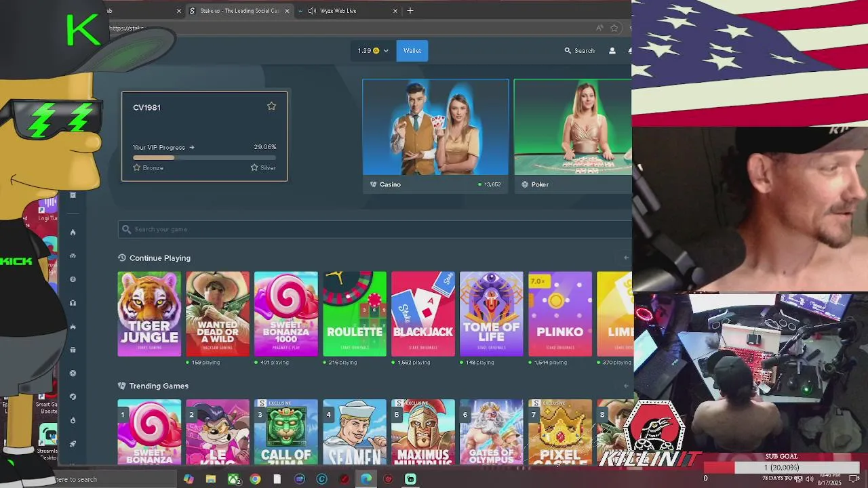Click the Search your game field
Screen dimensions: 868x488
[374, 229]
